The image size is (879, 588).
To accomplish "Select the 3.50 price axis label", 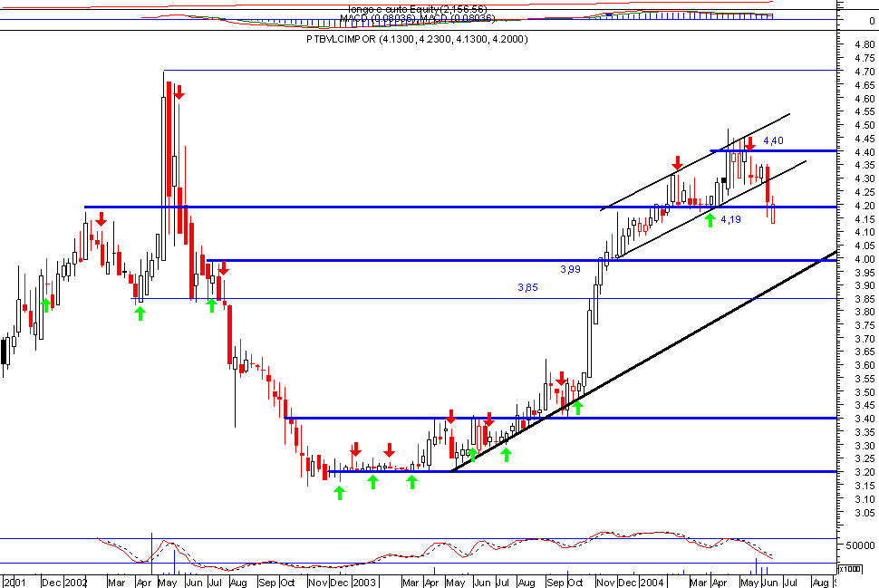I will coord(865,392).
